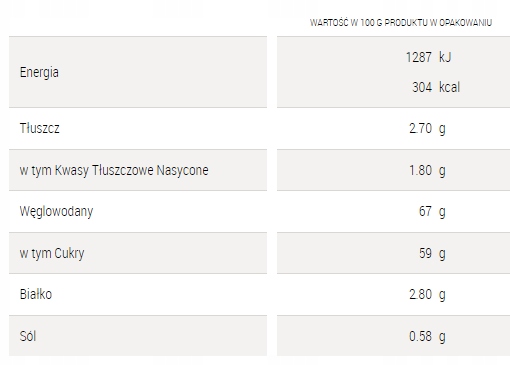The height and width of the screenshot is (365, 510).
Task: Select the 304 kcal energy value
Action: coord(436,87)
